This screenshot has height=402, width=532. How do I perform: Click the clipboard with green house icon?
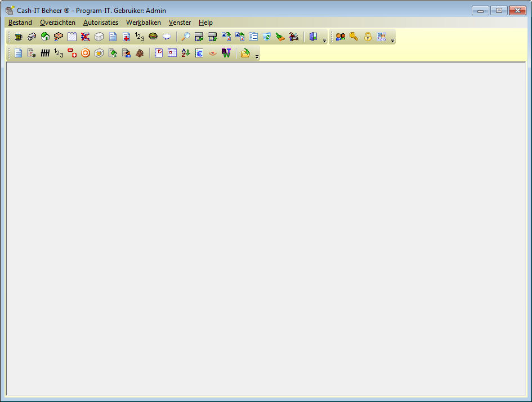[x=113, y=53]
